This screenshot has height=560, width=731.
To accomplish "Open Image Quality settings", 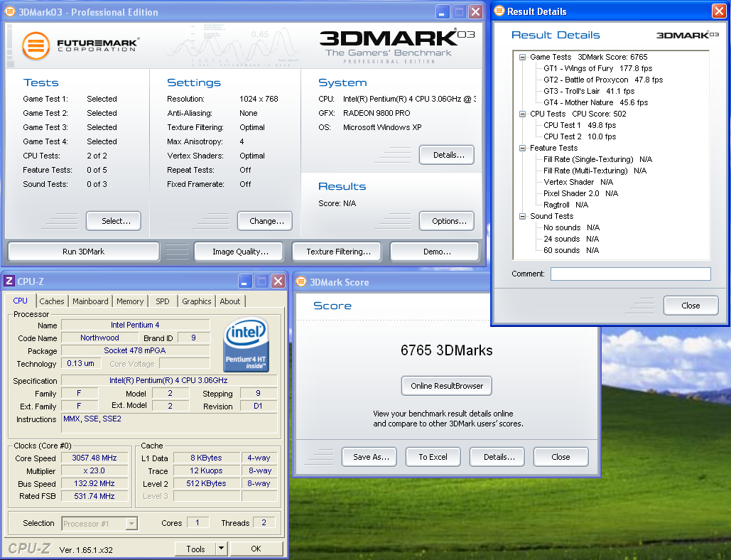I will (240, 252).
